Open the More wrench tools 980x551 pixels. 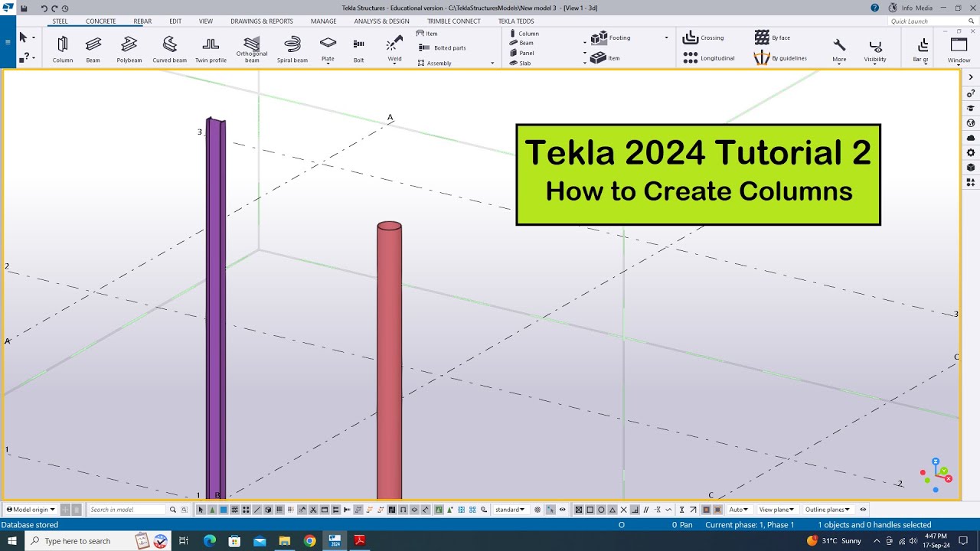(840, 50)
